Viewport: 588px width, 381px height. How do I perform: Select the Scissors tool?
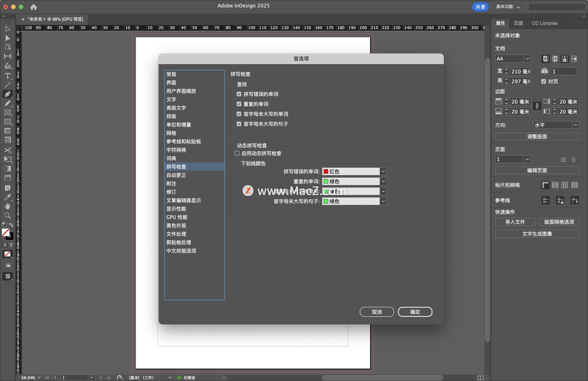coord(8,150)
